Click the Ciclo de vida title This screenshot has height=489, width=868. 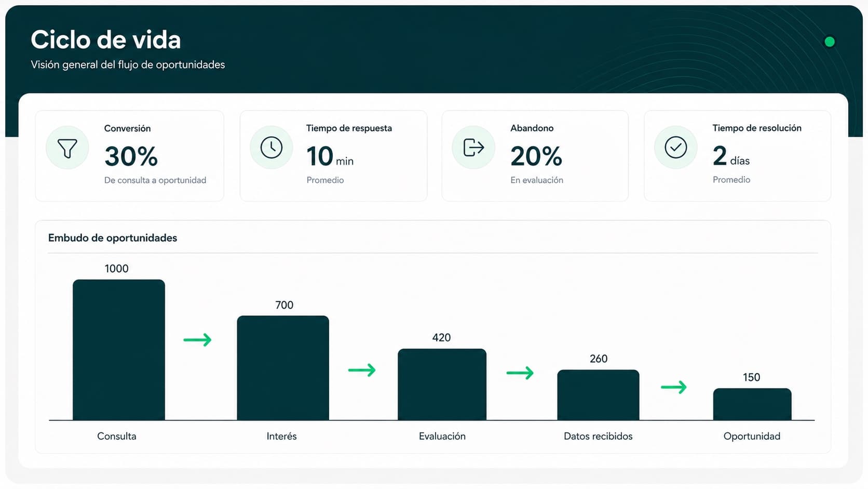(106, 39)
